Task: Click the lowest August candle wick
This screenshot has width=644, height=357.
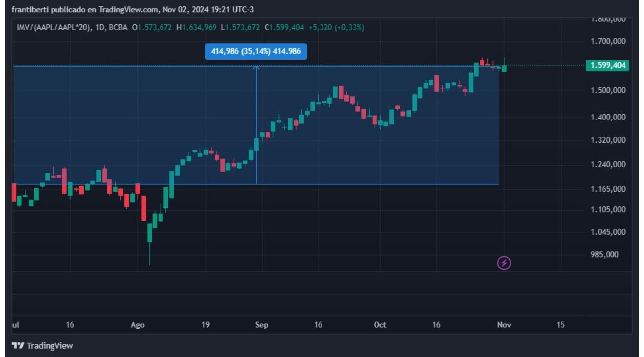Action: [x=149, y=254]
